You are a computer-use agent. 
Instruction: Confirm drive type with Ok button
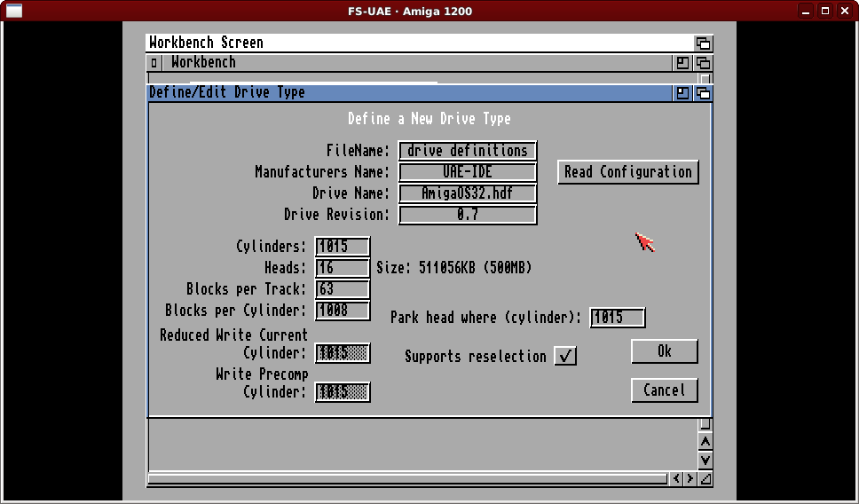pyautogui.click(x=664, y=351)
